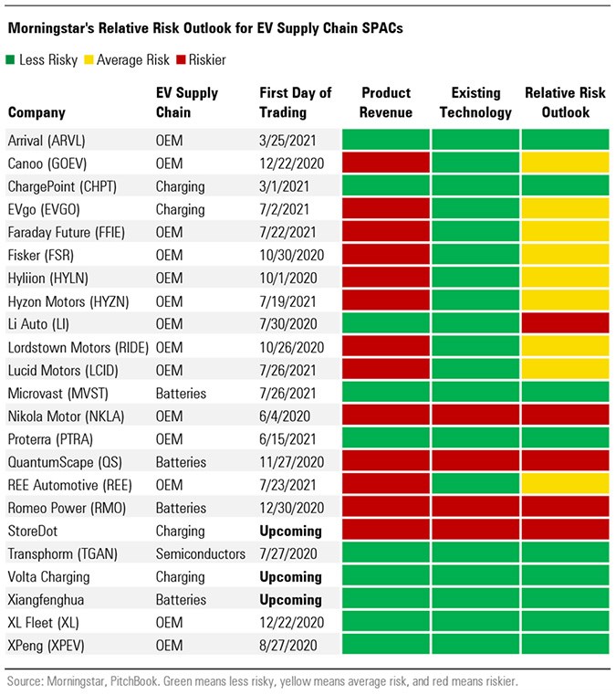Click Canoo's red Product Revenue cell
616x695 pixels.
coord(386,163)
